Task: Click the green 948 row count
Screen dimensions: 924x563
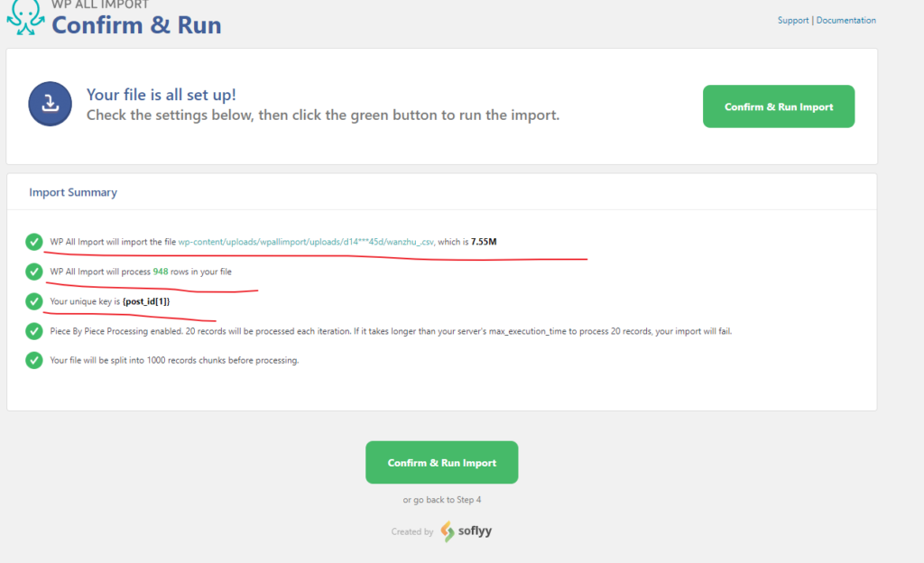Action: [x=161, y=272]
